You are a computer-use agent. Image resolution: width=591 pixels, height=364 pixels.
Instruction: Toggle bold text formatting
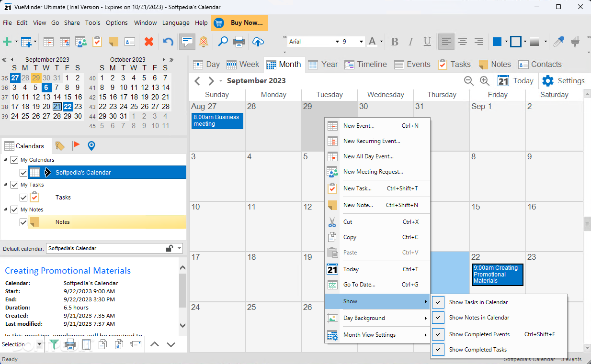point(395,42)
